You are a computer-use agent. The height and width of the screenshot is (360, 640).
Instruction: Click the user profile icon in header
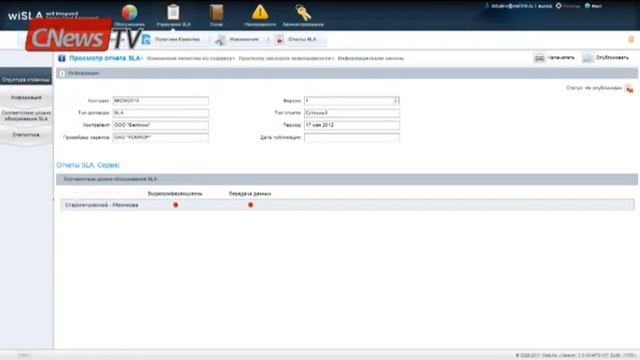[x=487, y=6]
